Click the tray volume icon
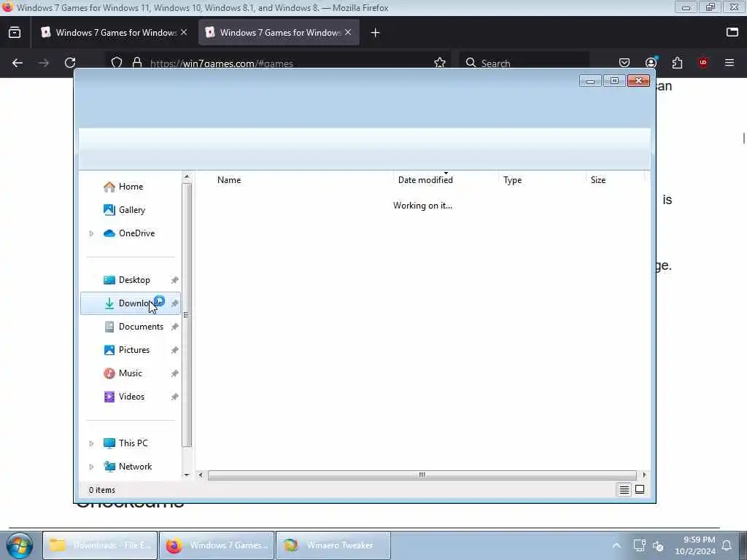747x560 pixels. click(x=659, y=545)
